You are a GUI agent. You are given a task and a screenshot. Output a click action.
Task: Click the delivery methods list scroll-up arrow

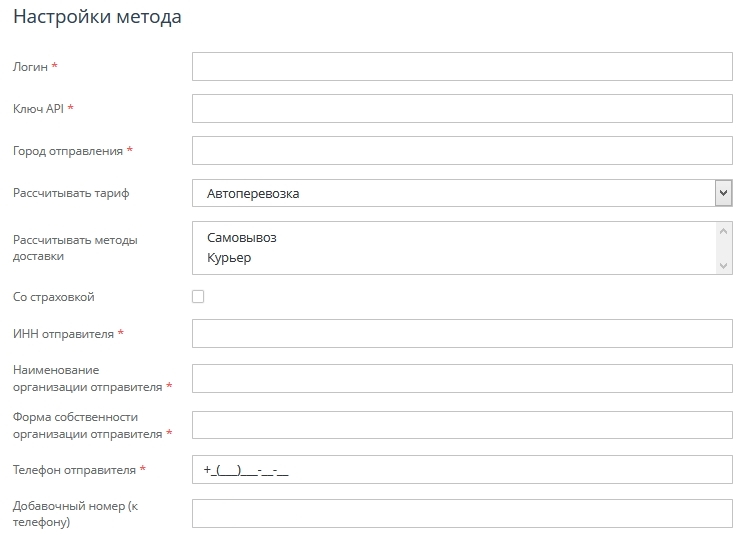[x=724, y=230]
